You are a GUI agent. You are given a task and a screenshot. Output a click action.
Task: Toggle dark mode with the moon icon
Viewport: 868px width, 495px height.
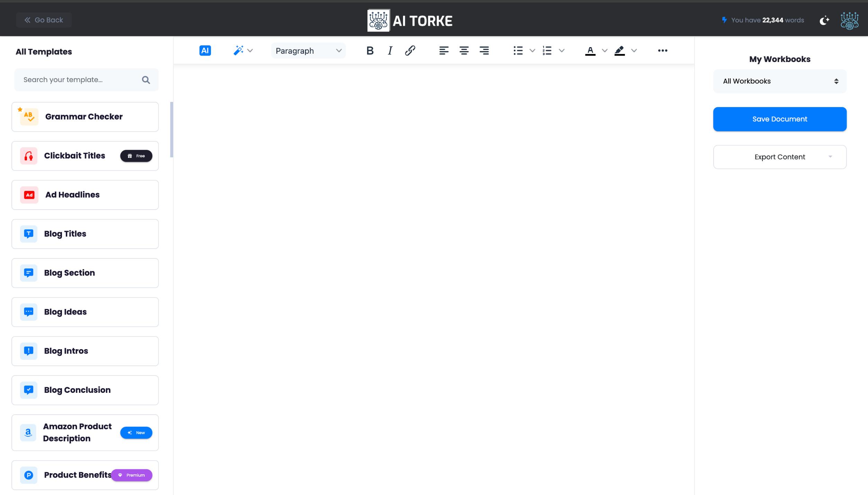pos(824,20)
